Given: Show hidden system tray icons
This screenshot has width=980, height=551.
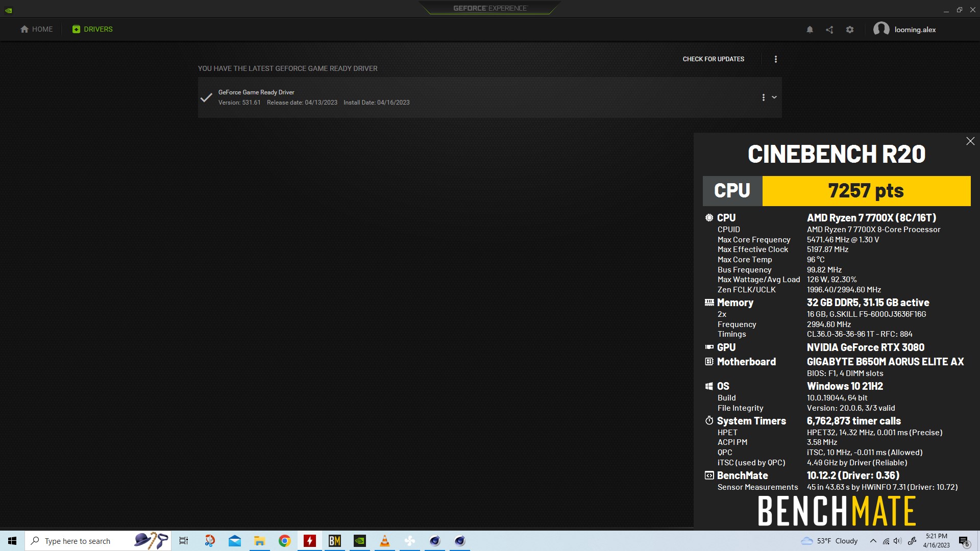Looking at the screenshot, I should click(873, 541).
